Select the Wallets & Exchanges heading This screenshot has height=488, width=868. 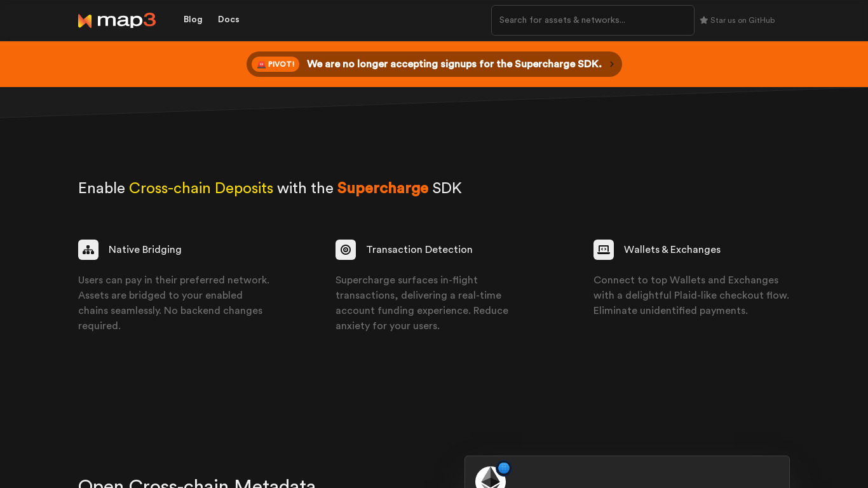672,250
